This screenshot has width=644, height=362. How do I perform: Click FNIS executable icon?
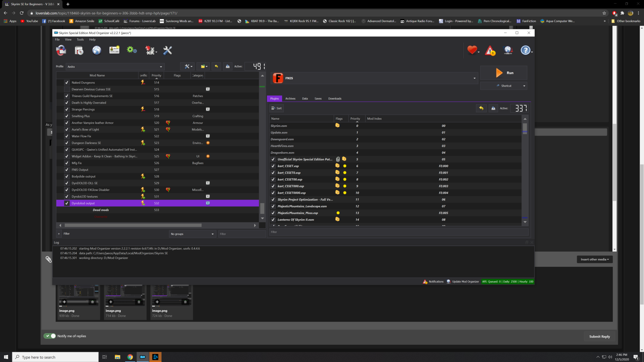pos(278,78)
